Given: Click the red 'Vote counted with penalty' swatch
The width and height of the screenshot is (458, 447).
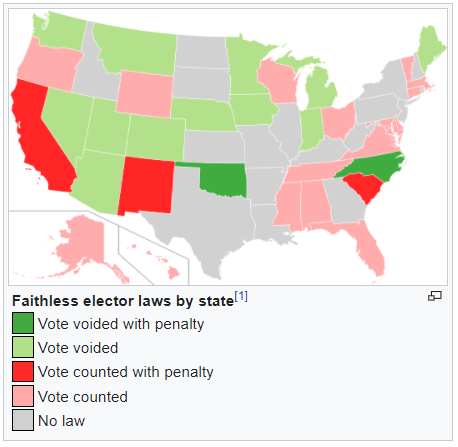Looking at the screenshot, I should 23,371.
